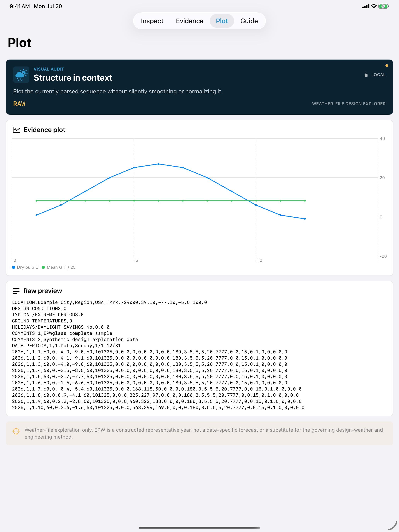Tap the cellular signal bars icon

coord(366,7)
